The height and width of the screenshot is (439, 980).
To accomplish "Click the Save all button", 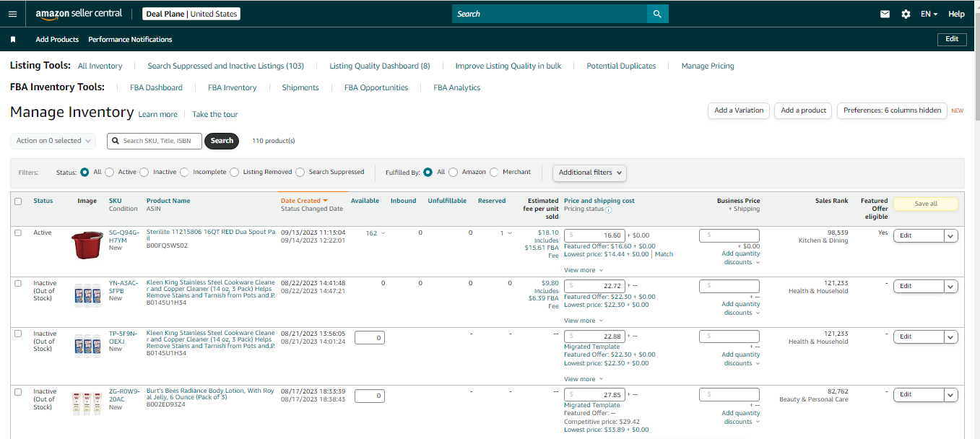I will [926, 204].
